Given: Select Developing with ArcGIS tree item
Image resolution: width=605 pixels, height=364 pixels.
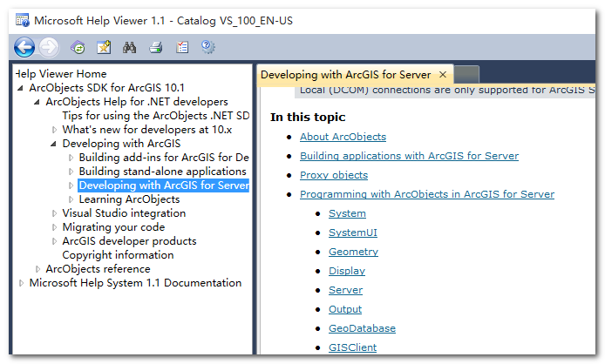Looking at the screenshot, I should pyautogui.click(x=121, y=144).
